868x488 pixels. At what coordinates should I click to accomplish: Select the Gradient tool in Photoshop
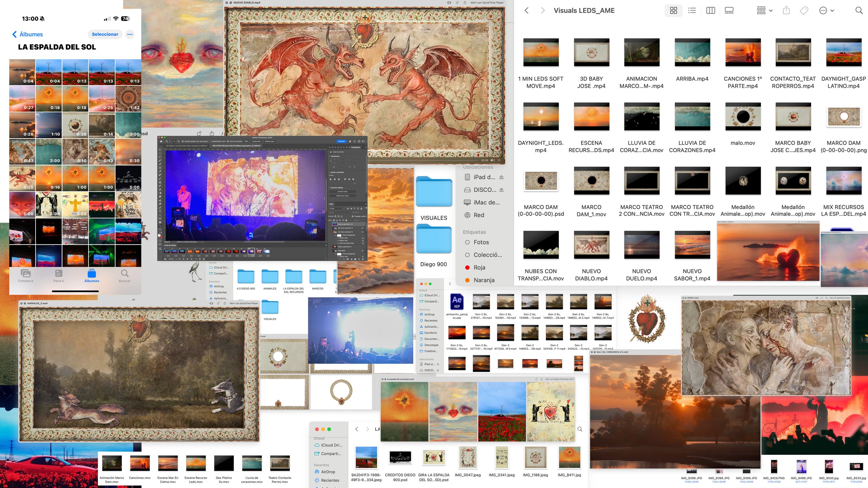click(160, 193)
